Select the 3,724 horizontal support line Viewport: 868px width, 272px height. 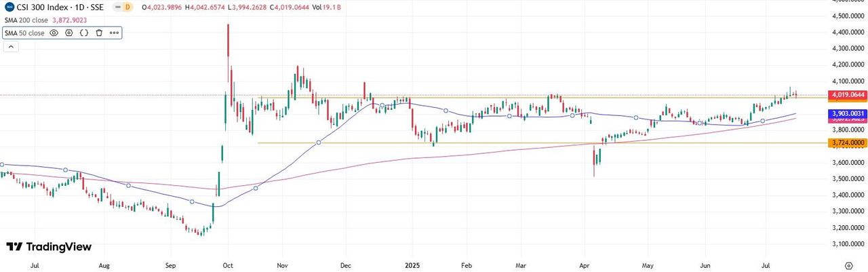pos(407,143)
